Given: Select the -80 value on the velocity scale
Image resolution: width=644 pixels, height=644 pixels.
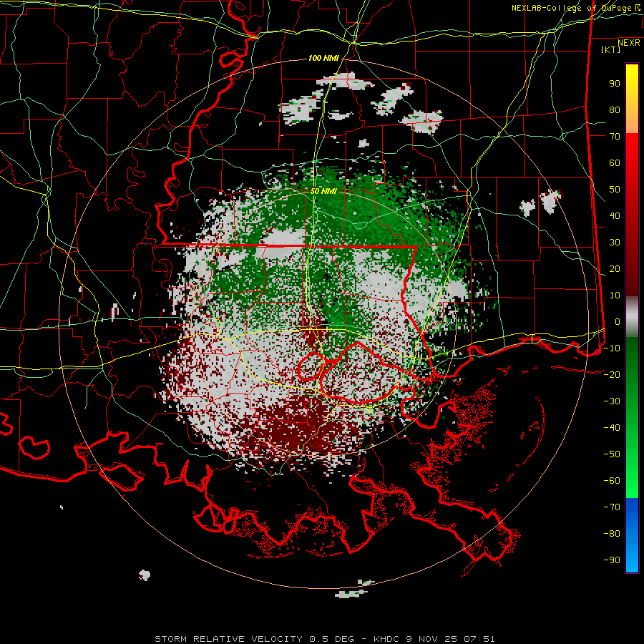Looking at the screenshot, I should coord(612,534).
